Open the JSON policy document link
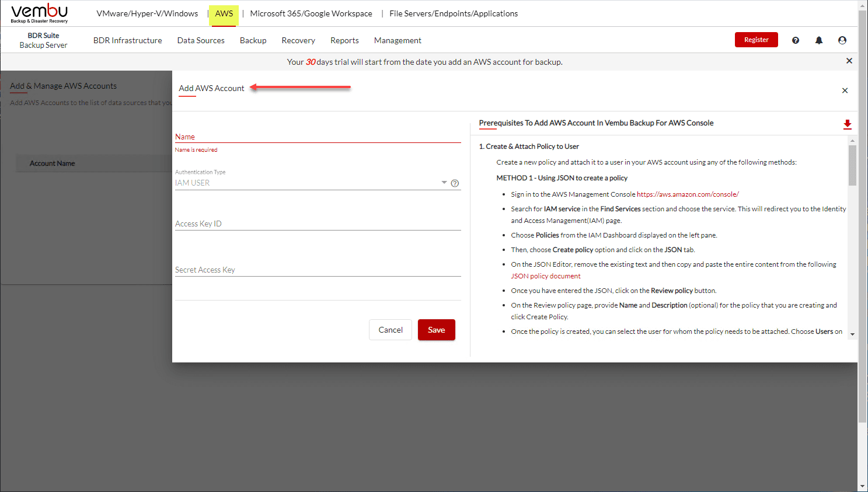The width and height of the screenshot is (868, 492). (546, 276)
